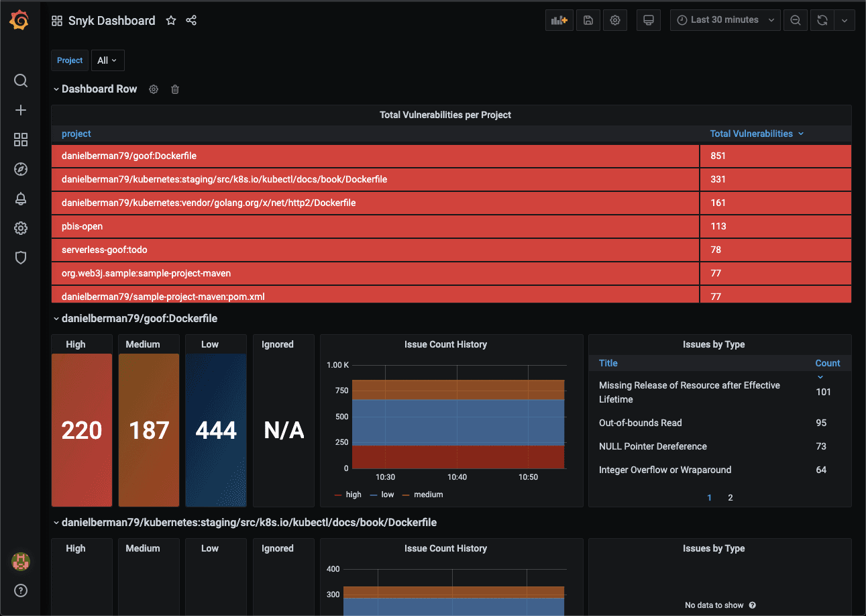
Task: Select the pbis-open project cell
Action: (x=375, y=226)
